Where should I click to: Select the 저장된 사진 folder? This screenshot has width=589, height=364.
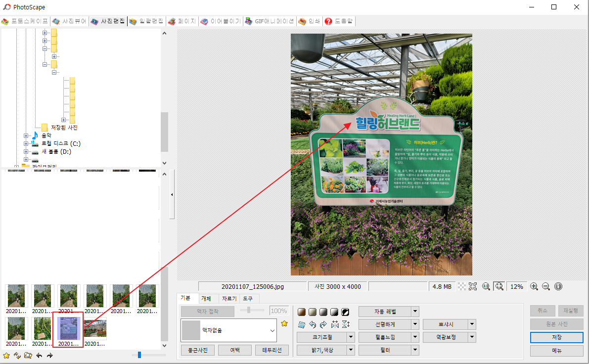[x=64, y=128]
